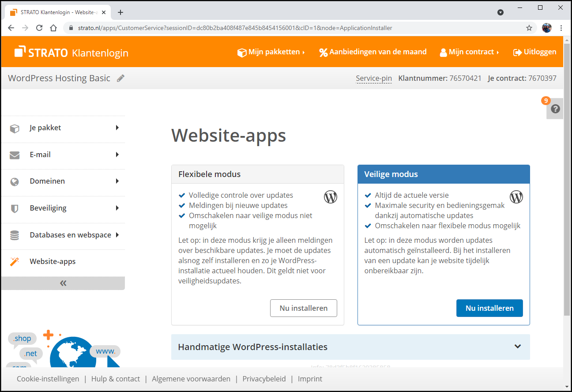Expand Beveiliging submenu arrow
The height and width of the screenshot is (392, 572).
pyautogui.click(x=117, y=208)
